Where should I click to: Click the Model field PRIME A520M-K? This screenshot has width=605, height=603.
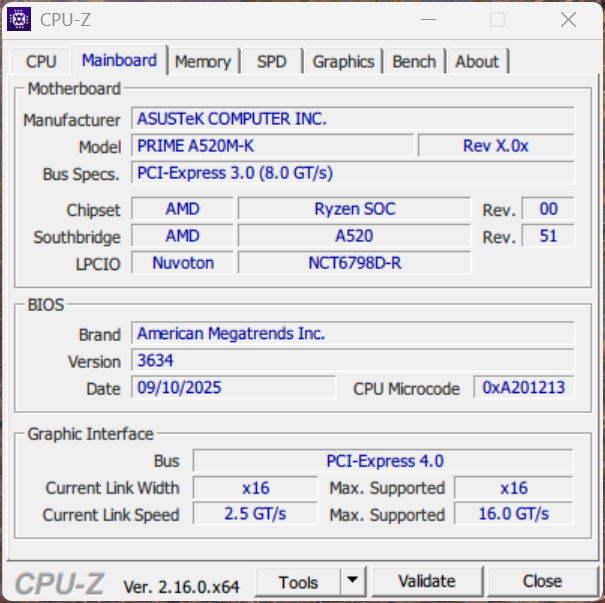pos(272,146)
